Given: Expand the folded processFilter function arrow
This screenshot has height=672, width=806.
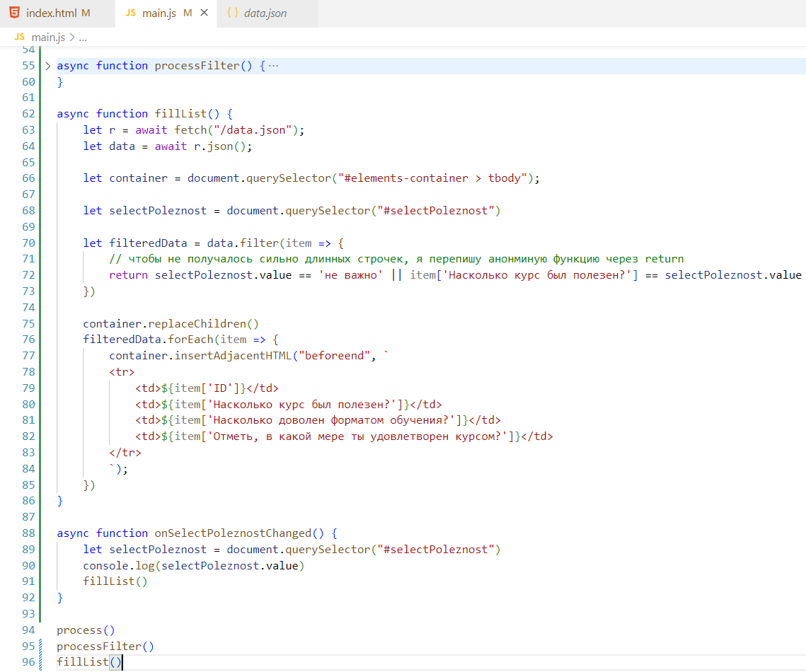Looking at the screenshot, I should pyautogui.click(x=48, y=66).
